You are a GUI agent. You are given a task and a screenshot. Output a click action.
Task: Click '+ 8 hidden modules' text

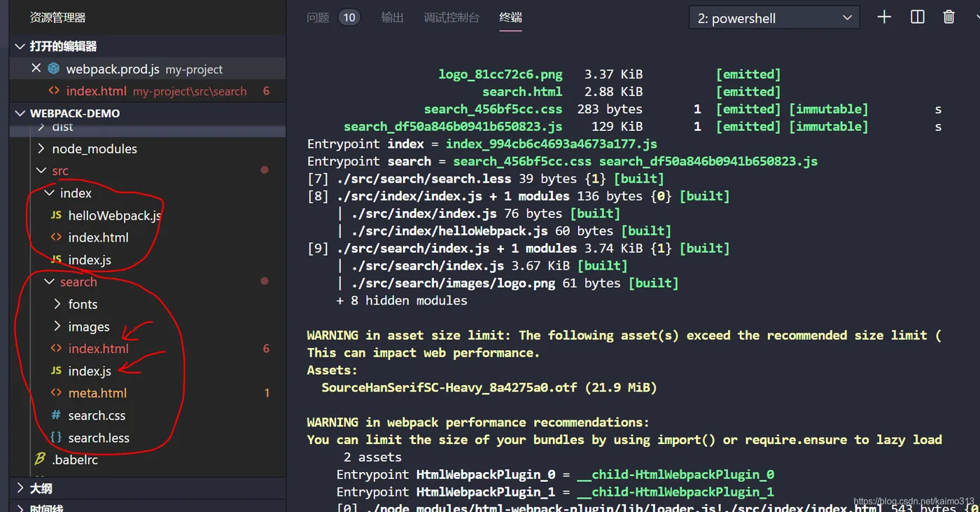tap(402, 300)
